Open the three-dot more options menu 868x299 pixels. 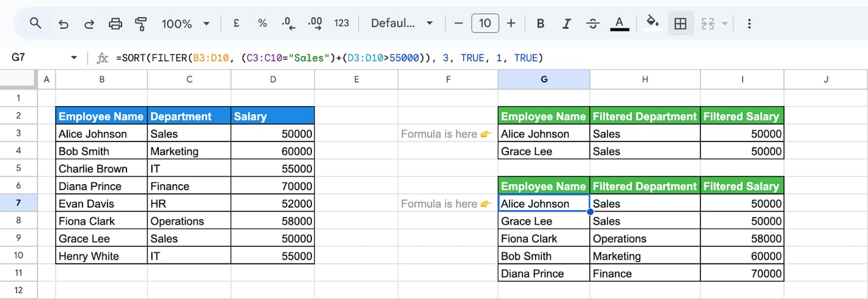click(x=749, y=23)
